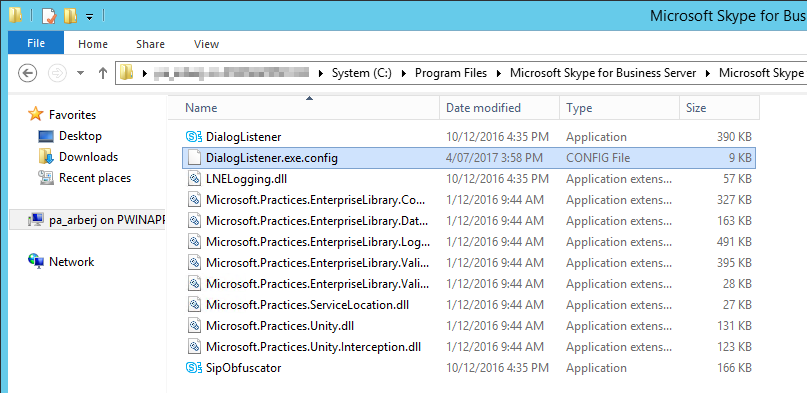
Task: Select the 491 KB EnterpriseLibrary.Log... file
Action: pyautogui.click(x=318, y=242)
